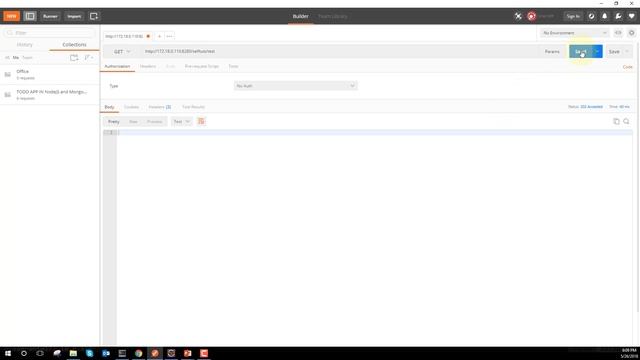
Task: Switch to the Collections tab
Action: (x=74, y=44)
